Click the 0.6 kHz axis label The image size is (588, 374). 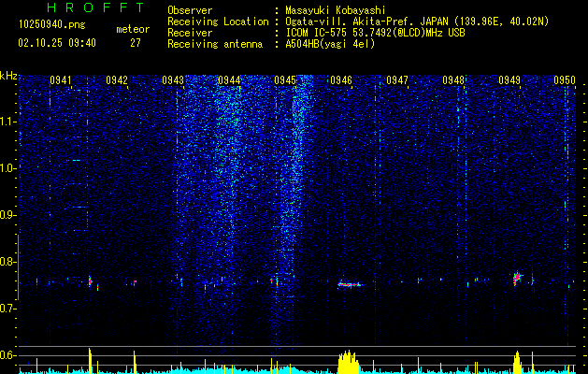tap(7, 355)
